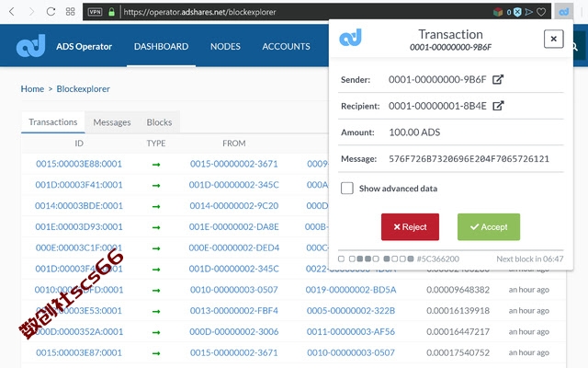Viewport: 588px width, 368px height.
Task: Open recipient account 0019-00000002-BD5A
Action: (351, 290)
